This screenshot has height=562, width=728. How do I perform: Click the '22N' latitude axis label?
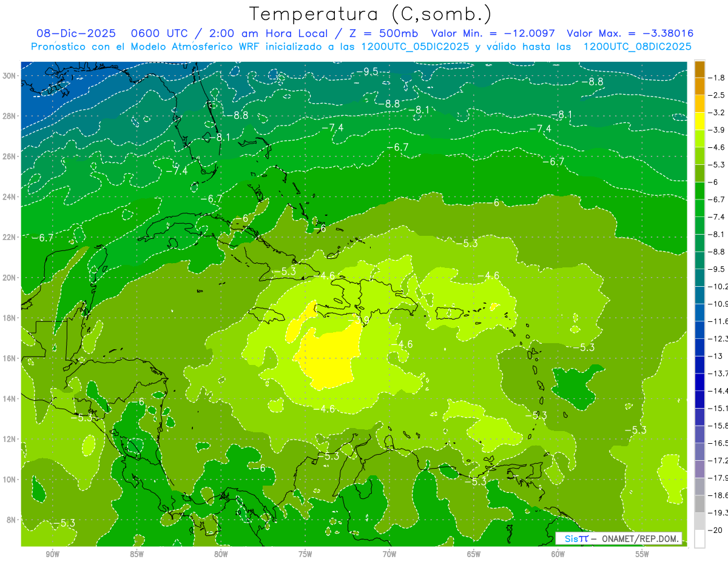(9, 237)
